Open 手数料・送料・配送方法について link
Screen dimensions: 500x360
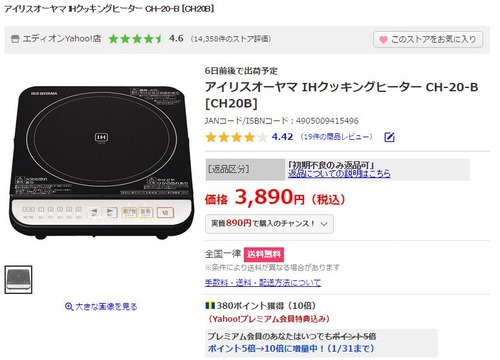(263, 283)
